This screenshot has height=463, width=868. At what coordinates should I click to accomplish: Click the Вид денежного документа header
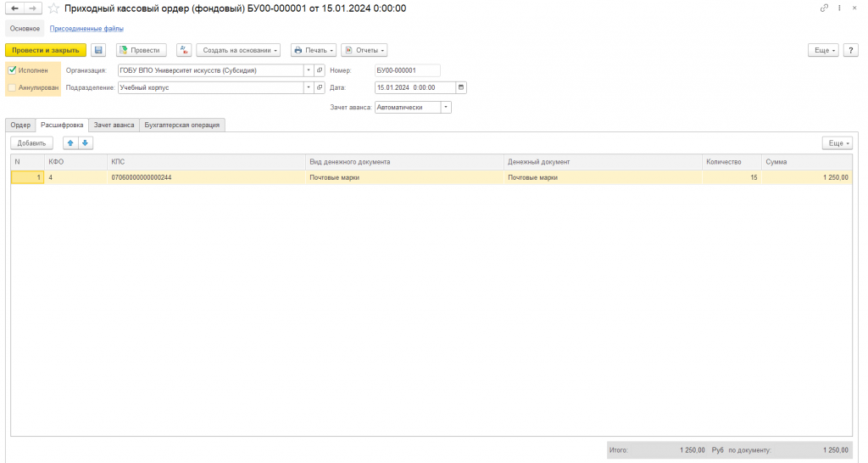click(x=404, y=162)
